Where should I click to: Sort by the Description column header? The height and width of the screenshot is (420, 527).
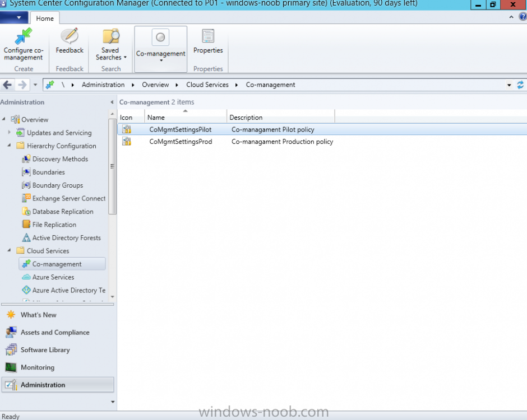[281, 118]
